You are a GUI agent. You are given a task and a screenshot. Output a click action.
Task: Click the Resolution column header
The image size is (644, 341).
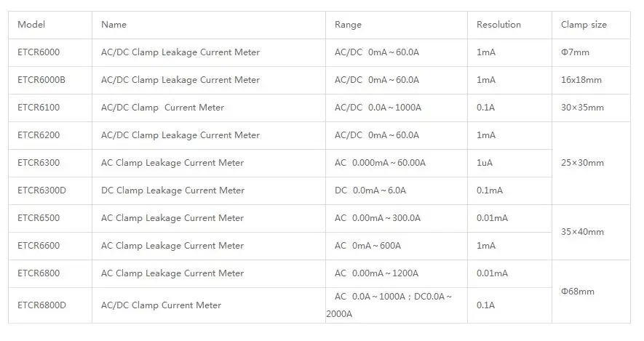(509, 25)
